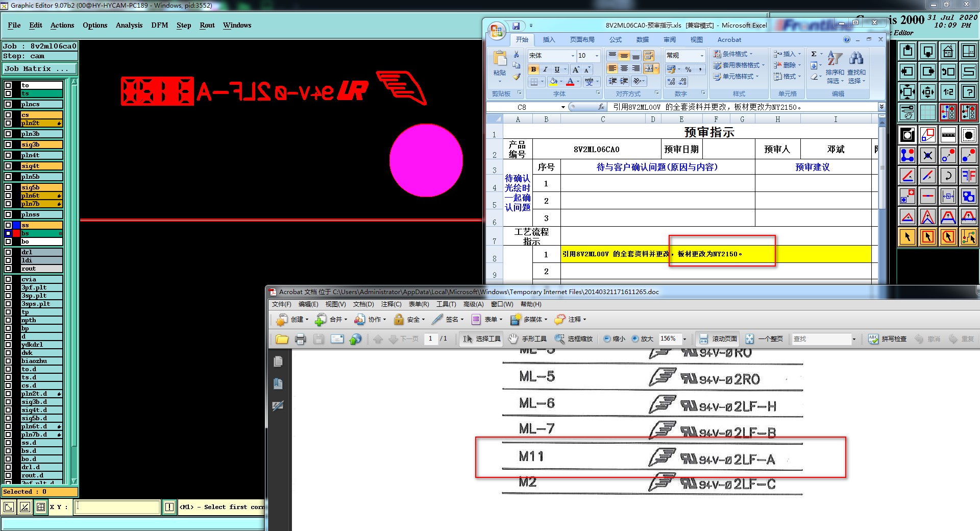Click the pan down arrow icon

point(928,51)
